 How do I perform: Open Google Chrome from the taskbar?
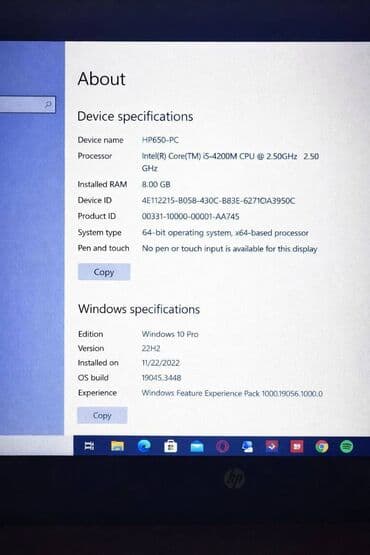pyautogui.click(x=321, y=447)
